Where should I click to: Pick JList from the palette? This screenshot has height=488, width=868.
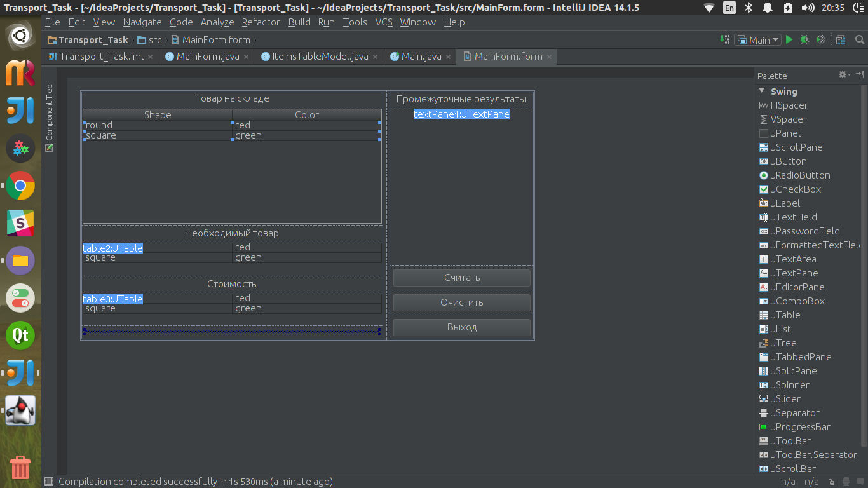pos(775,329)
